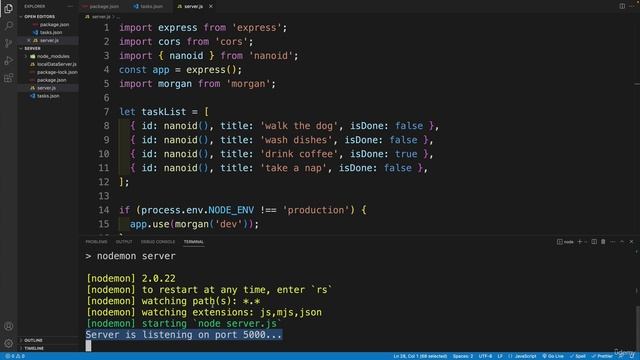Image resolution: width=640 pixels, height=360 pixels.
Task: Switch to the Debug Console panel tab
Action: click(x=158, y=242)
